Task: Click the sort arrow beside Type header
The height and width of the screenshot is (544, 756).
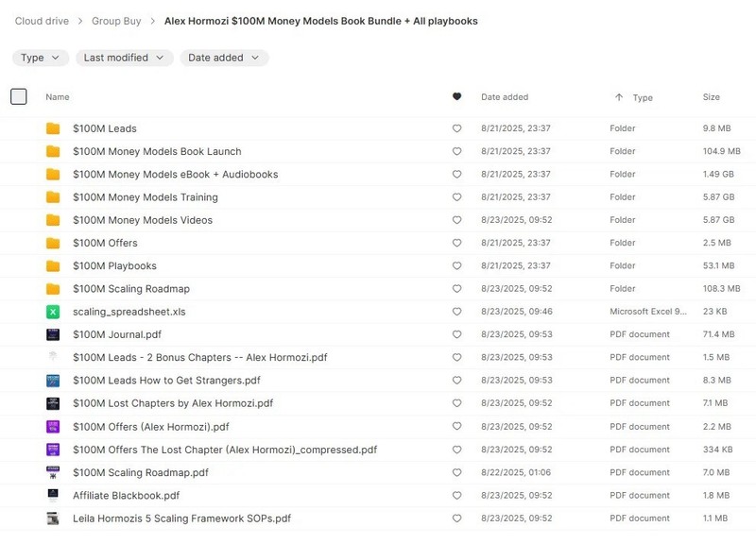Action: click(619, 97)
